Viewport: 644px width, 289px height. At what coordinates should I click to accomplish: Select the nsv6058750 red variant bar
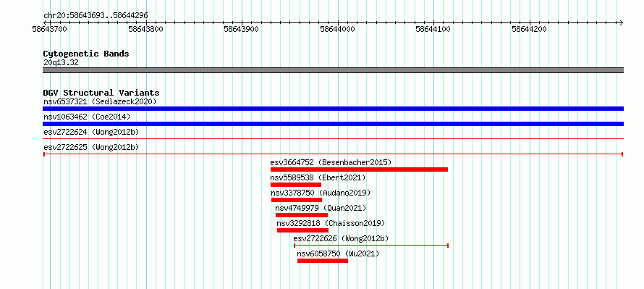coord(323,261)
